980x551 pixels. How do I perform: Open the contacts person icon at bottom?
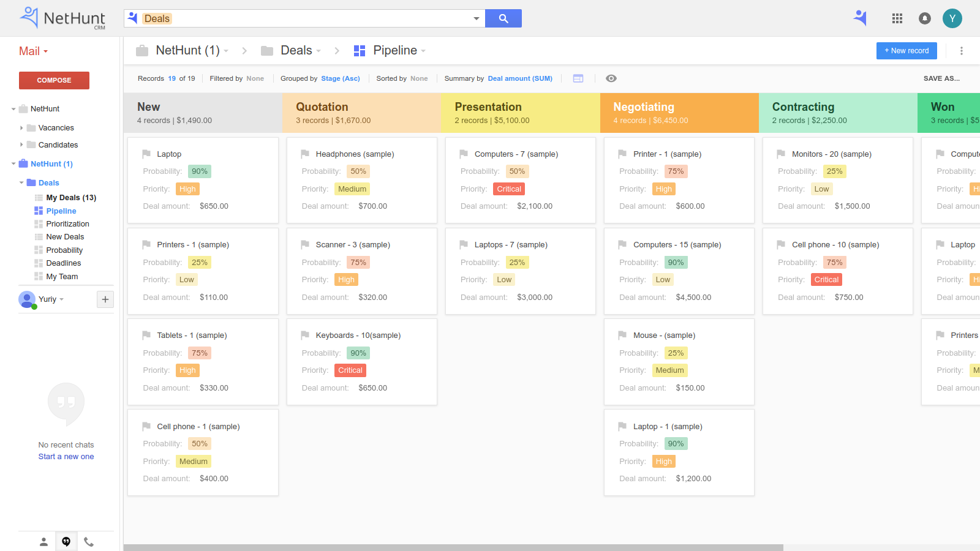click(x=43, y=542)
